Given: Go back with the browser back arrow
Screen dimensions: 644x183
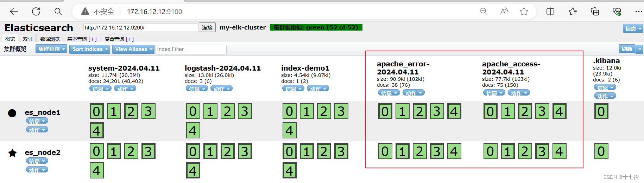Looking at the screenshot, I should coord(14,12).
